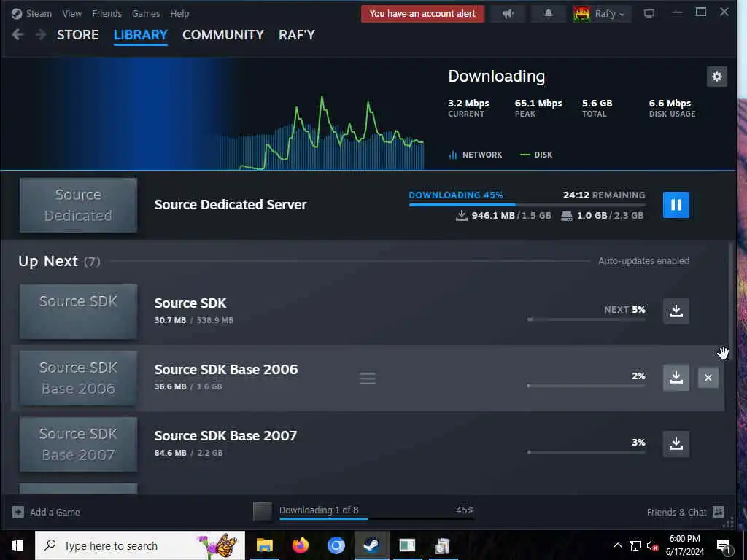The width and height of the screenshot is (747, 560).
Task: Click the Steam logo icon
Action: [17, 13]
